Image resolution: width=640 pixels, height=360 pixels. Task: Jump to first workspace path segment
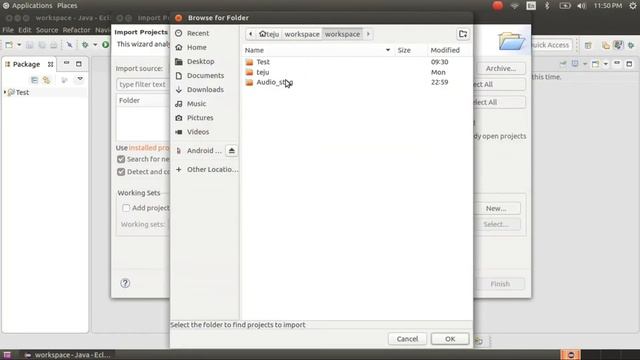click(302, 34)
